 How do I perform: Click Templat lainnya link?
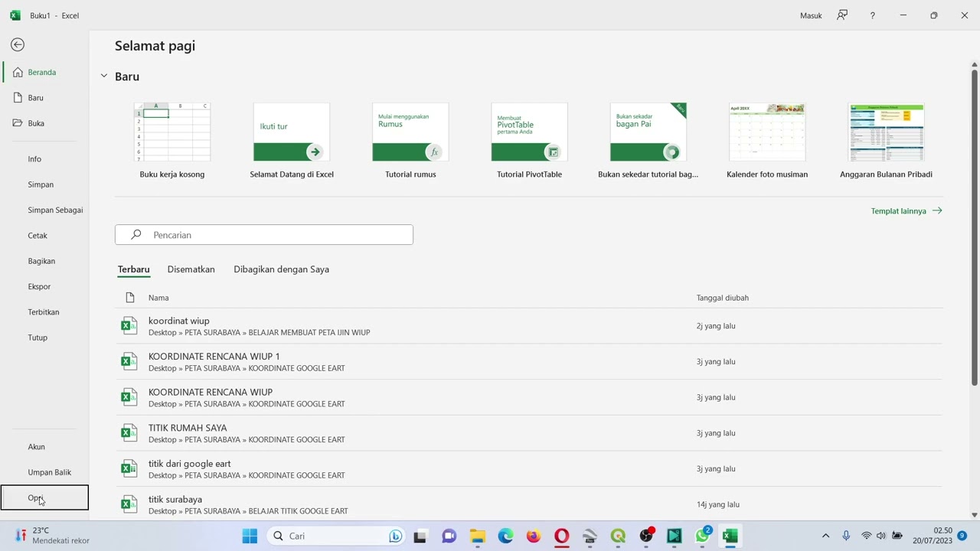coord(906,211)
